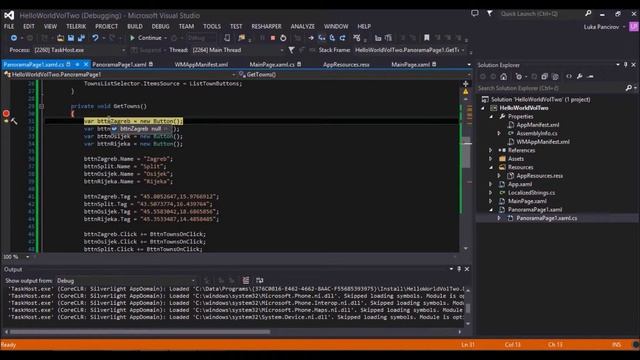
Task: Click the Solution Explorer Home icon
Action: click(504, 76)
